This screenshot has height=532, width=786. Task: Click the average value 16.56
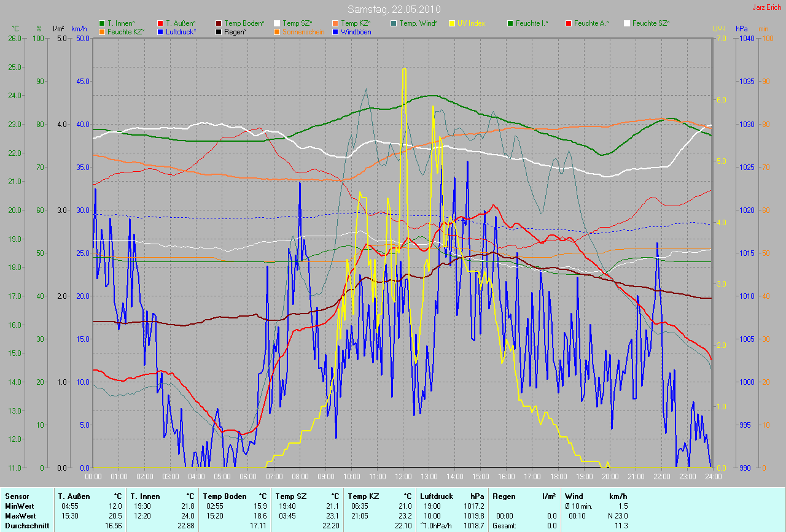pyautogui.click(x=113, y=526)
